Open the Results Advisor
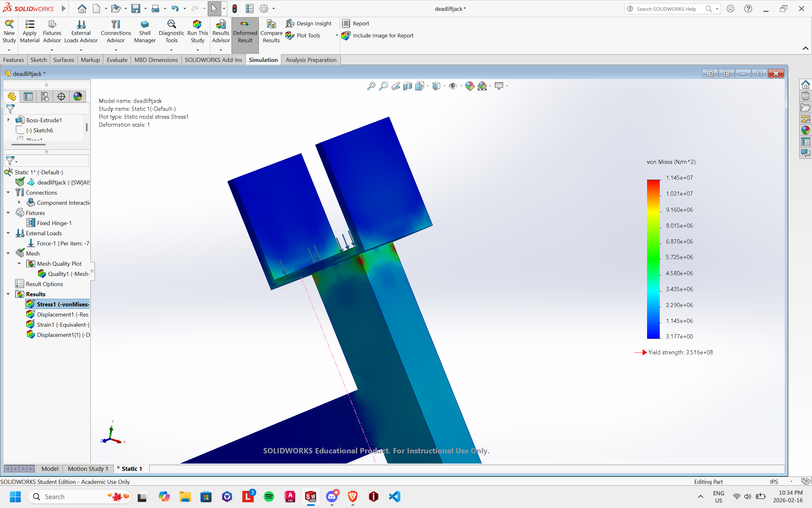 [x=221, y=31]
